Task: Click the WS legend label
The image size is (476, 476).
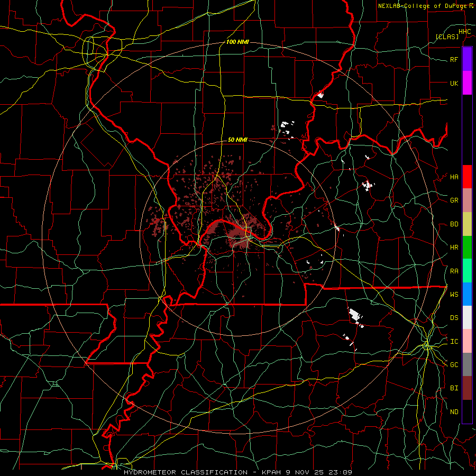Action: [x=454, y=295]
